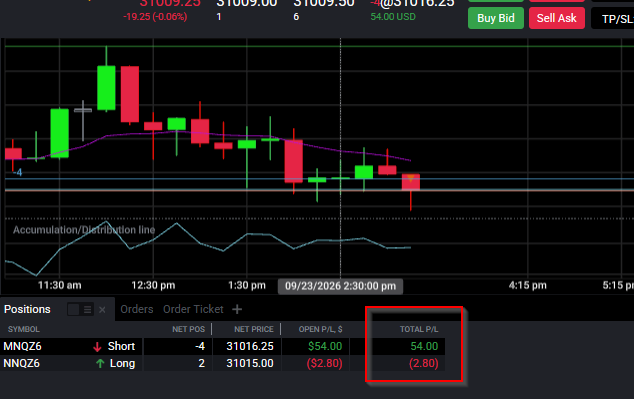This screenshot has width=634, height=399.
Task: Click the orange marker on the last candle
Action: pos(410,178)
